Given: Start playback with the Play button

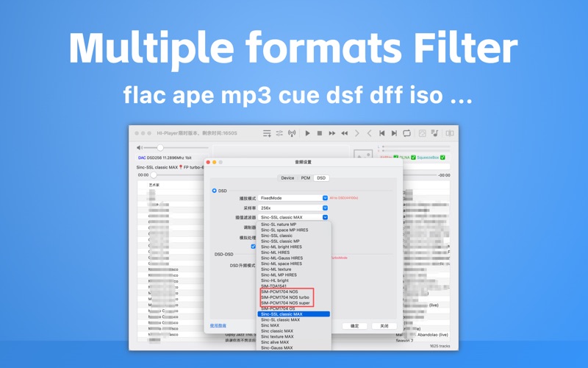Looking at the screenshot, I should pyautogui.click(x=307, y=133).
